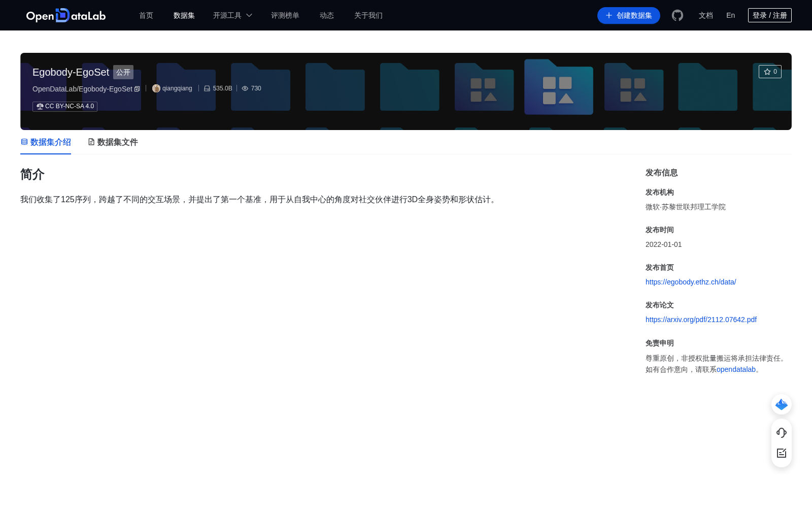Screen dimensions: 812x508
Task: Open 数据集 in the navigation bar
Action: click(184, 15)
